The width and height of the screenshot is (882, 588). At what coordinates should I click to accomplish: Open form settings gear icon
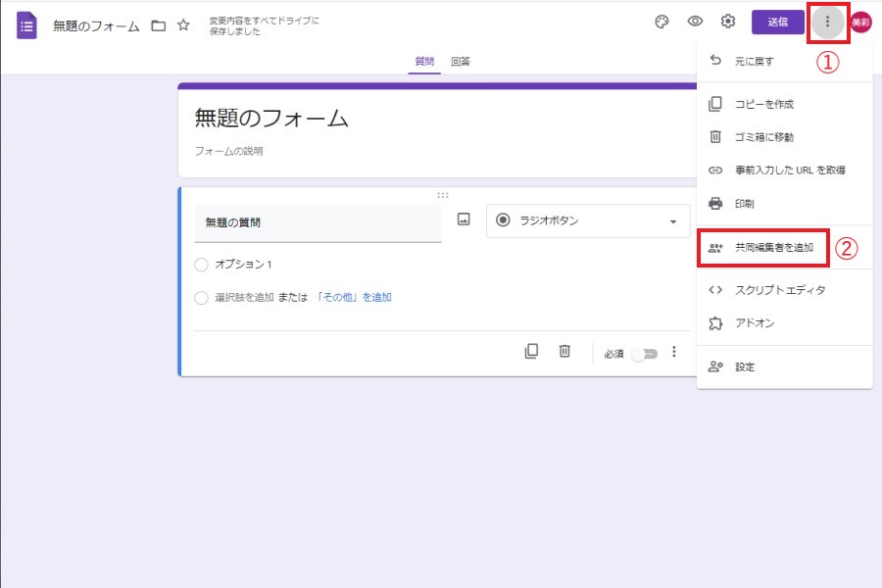(x=728, y=22)
